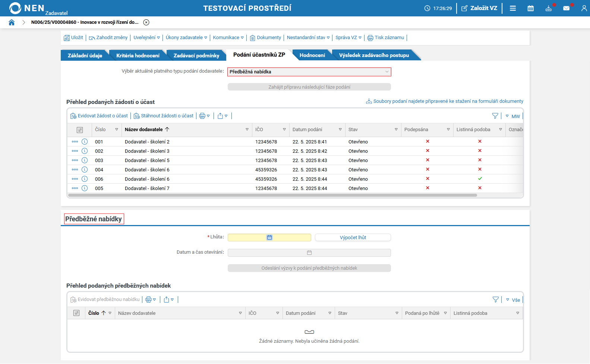590x364 pixels.
Task: Open the downloads icon in header
Action: pyautogui.click(x=548, y=8)
